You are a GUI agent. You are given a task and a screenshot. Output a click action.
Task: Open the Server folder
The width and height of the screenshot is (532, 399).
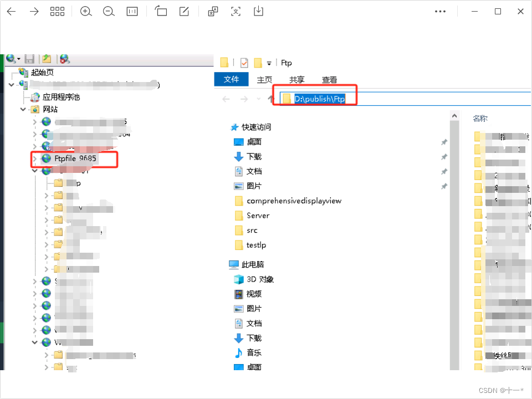258,216
